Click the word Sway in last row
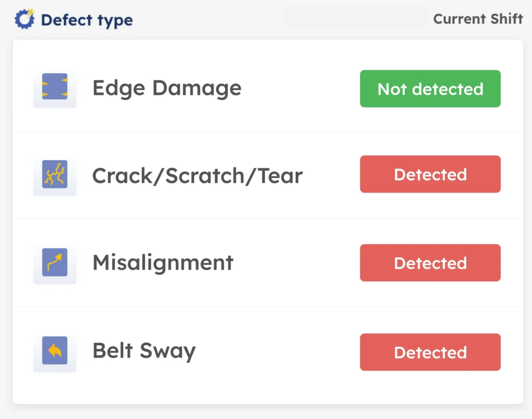The width and height of the screenshot is (532, 419). coord(169,351)
